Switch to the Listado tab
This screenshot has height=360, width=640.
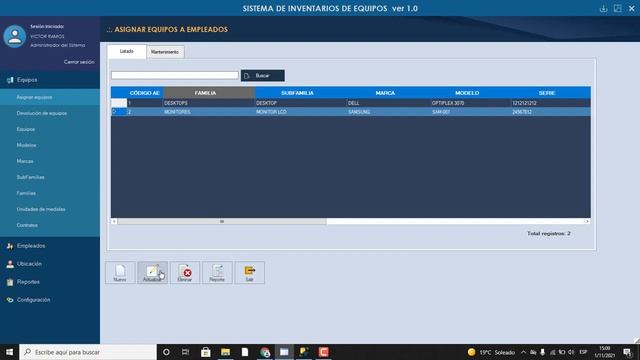pos(127,51)
